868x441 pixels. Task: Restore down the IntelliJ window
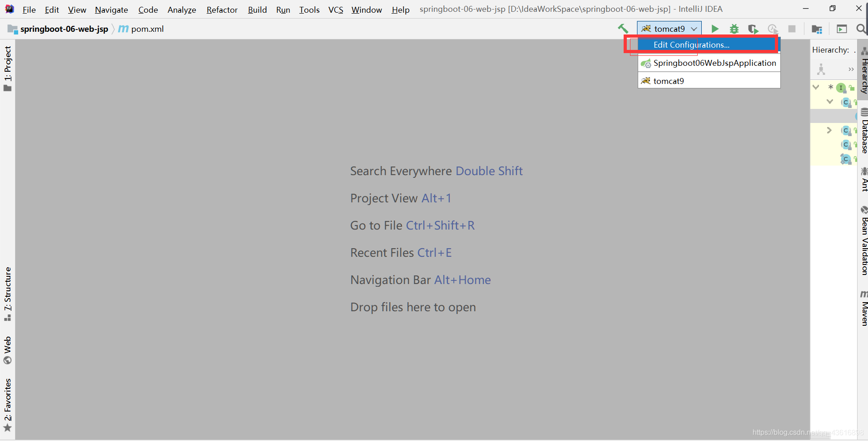832,9
